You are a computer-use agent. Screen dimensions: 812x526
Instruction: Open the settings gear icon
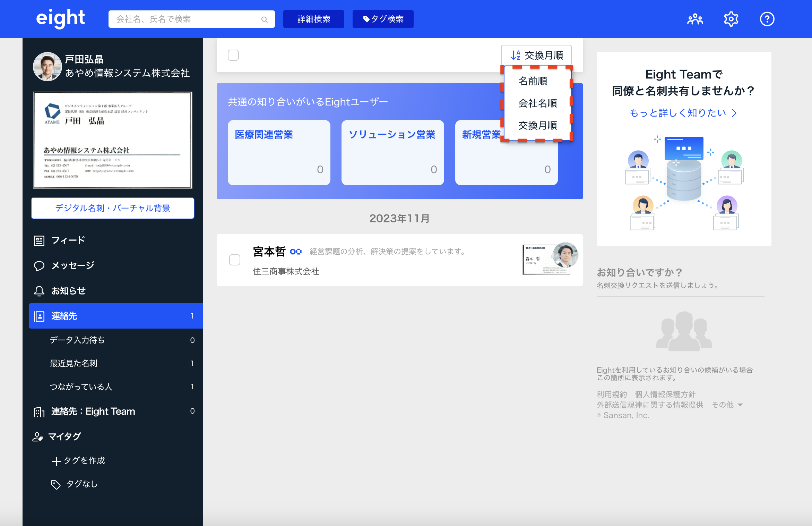coord(731,19)
